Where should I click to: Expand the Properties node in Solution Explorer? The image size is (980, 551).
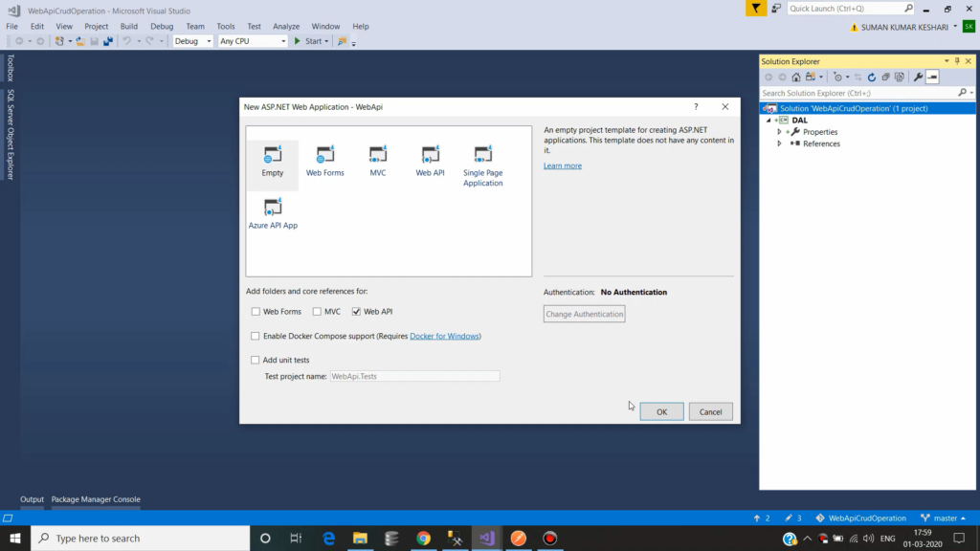(779, 132)
